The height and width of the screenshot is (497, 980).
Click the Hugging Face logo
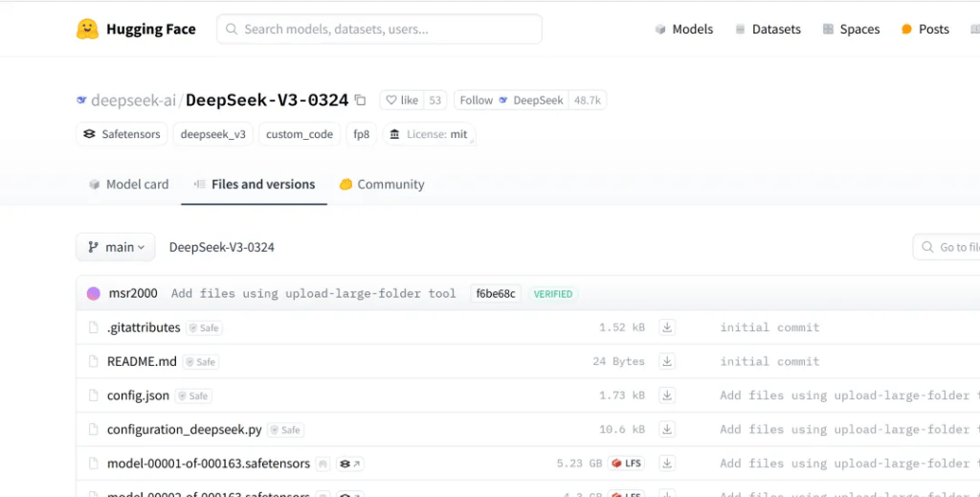click(x=88, y=30)
